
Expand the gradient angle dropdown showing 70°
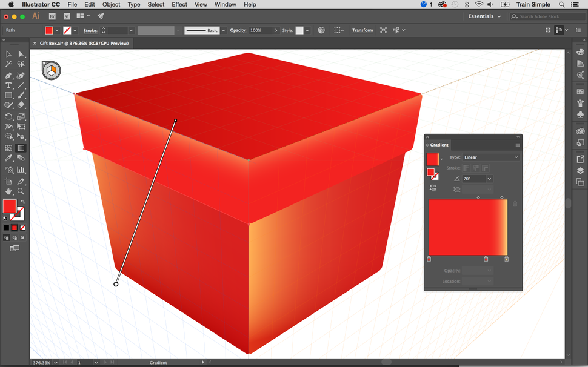pyautogui.click(x=489, y=179)
